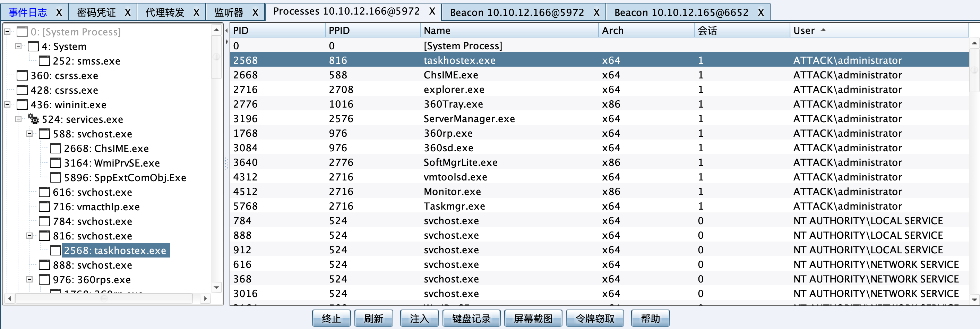Click the icon beside WmiPrvSE.exe in tree
The image size is (980, 329).
coord(55,163)
